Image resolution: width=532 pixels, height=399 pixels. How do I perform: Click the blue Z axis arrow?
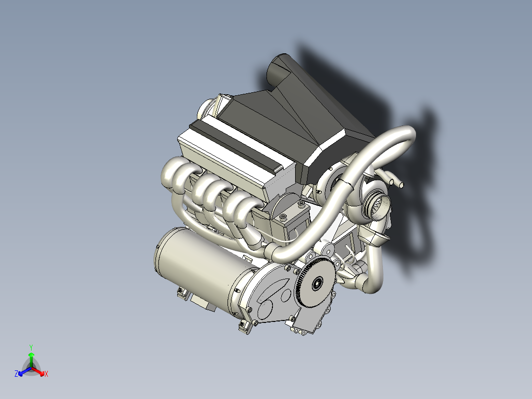pyautogui.click(x=25, y=371)
